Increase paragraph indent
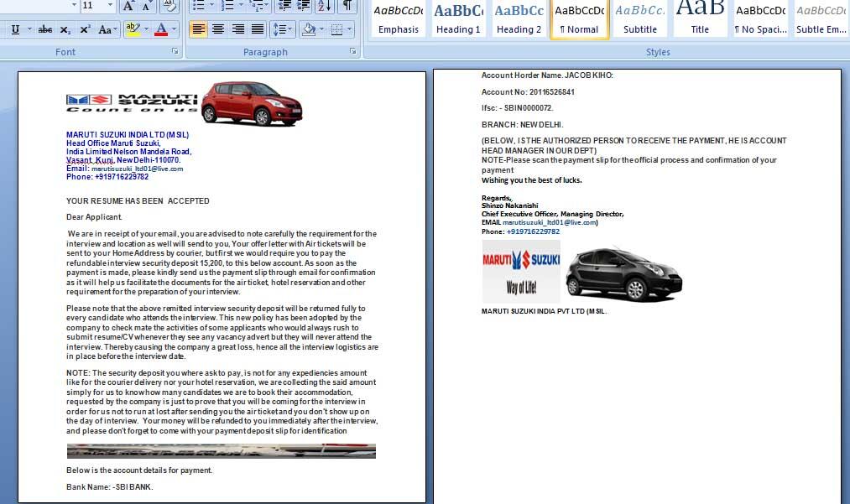The image size is (850, 504). [x=303, y=7]
